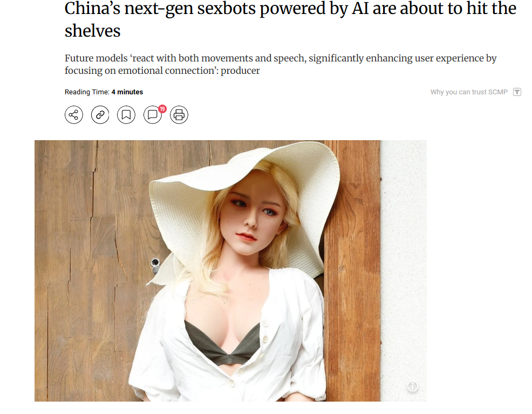
Task: Show image info via the i icon
Action: [413, 386]
